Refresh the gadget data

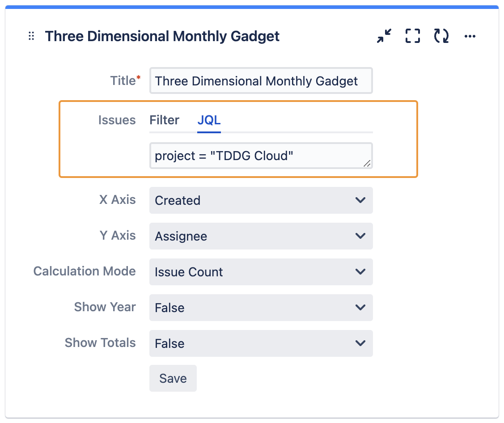pos(441,36)
